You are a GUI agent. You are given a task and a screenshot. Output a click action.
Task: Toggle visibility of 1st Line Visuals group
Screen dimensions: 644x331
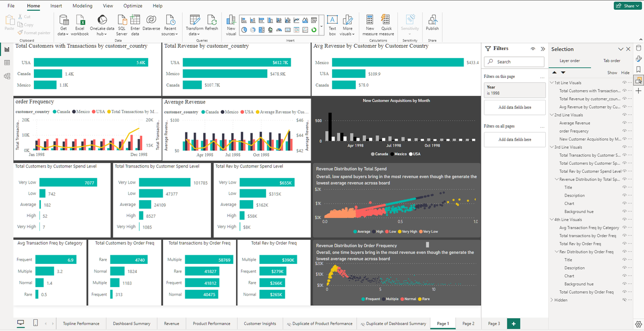coord(625,83)
